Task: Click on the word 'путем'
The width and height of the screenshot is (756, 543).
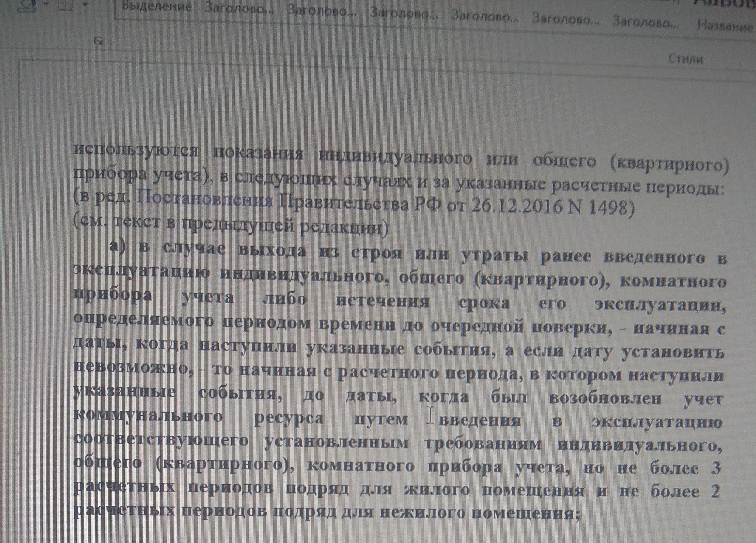Action: click(381, 420)
